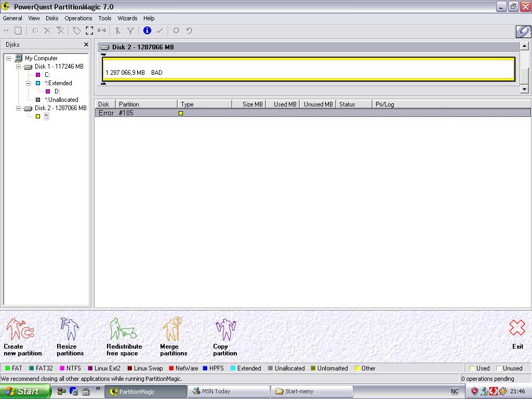The width and height of the screenshot is (532, 399).
Task: Open the Tools menu
Action: click(x=105, y=18)
